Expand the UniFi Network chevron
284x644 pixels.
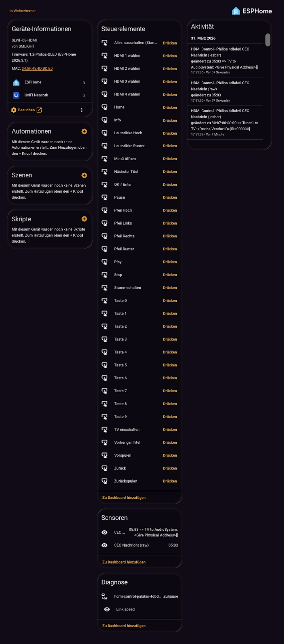pyautogui.click(x=84, y=95)
